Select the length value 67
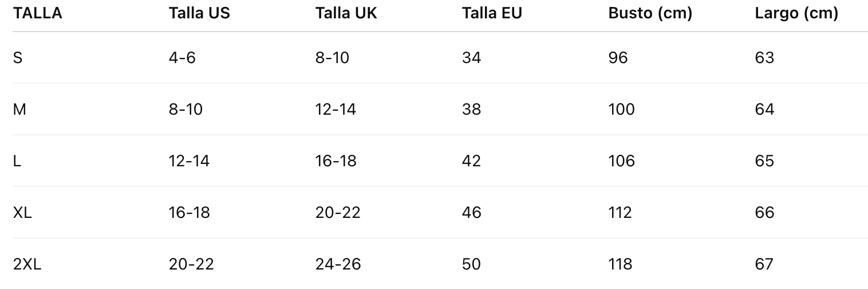Screen dimensions: 868x289 click(x=764, y=264)
